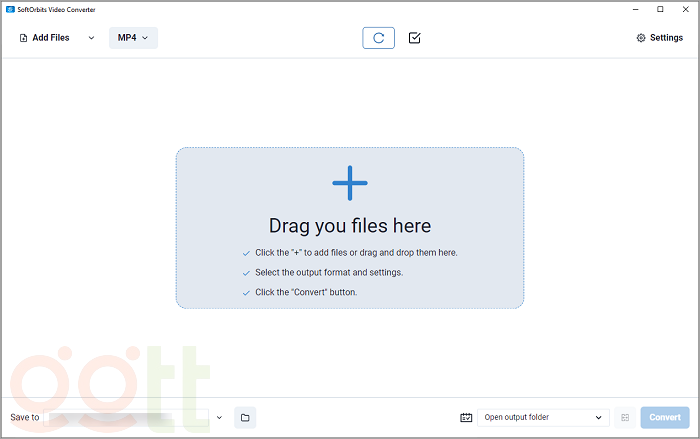
Task: Click the 'Select the output format and settings' hint
Action: point(328,272)
